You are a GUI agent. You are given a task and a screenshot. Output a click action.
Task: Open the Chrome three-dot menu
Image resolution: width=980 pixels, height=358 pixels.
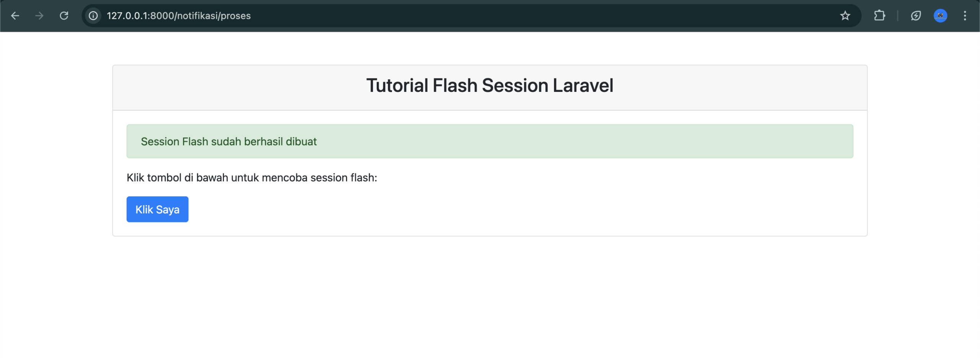tap(965, 16)
